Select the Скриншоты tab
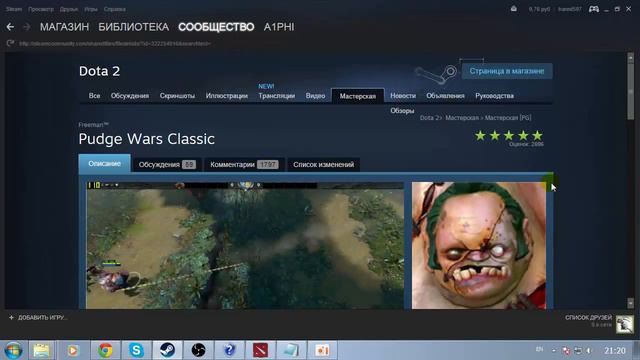This screenshot has height=360, width=640. 177,96
